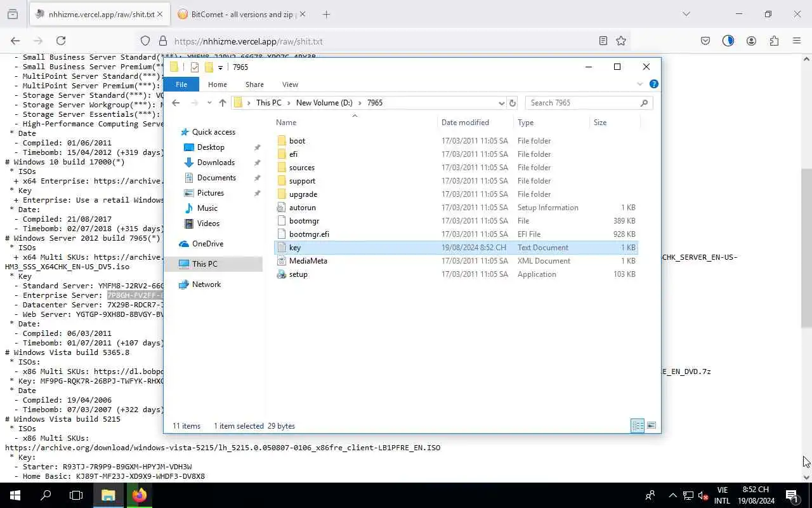
Task: Expand the Explorer ribbon chevron
Action: click(639, 84)
